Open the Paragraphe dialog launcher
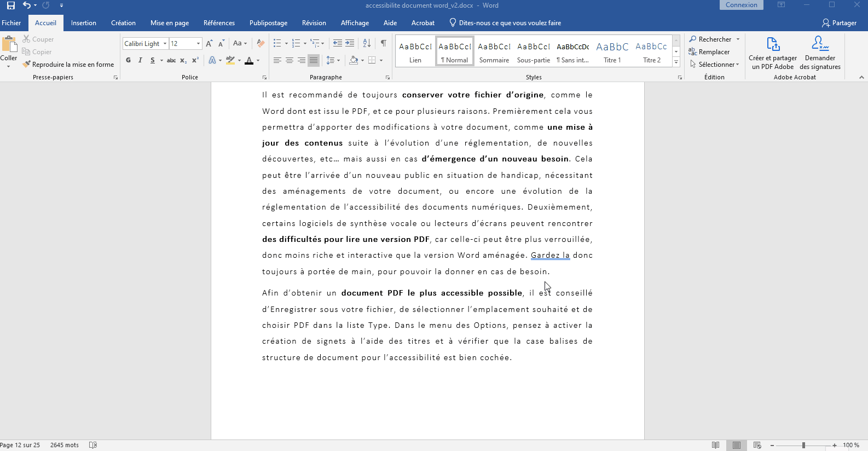The width and height of the screenshot is (868, 451). (387, 78)
